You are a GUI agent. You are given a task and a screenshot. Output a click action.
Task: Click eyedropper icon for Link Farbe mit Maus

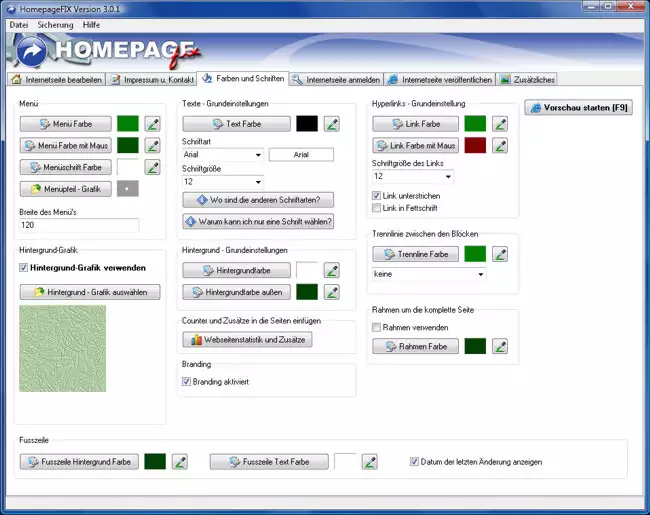point(500,146)
